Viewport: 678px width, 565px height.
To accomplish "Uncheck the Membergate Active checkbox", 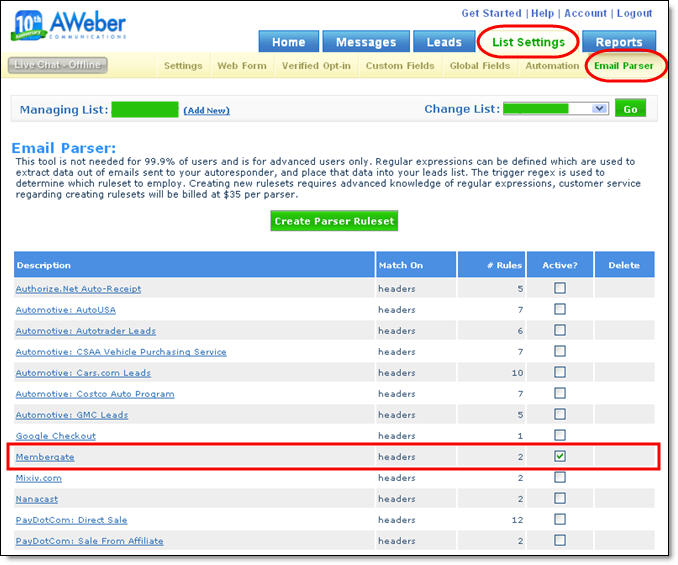I will (560, 456).
